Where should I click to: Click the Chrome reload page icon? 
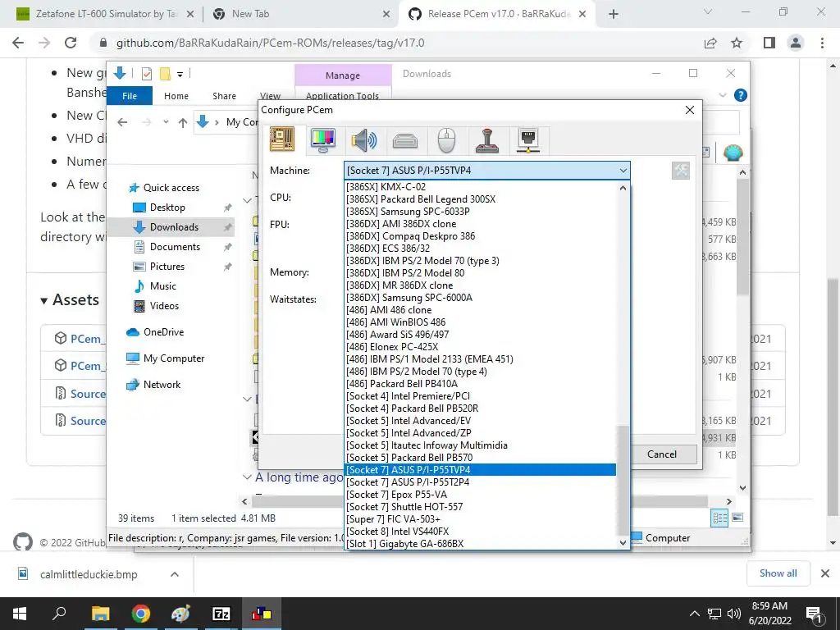[x=71, y=43]
